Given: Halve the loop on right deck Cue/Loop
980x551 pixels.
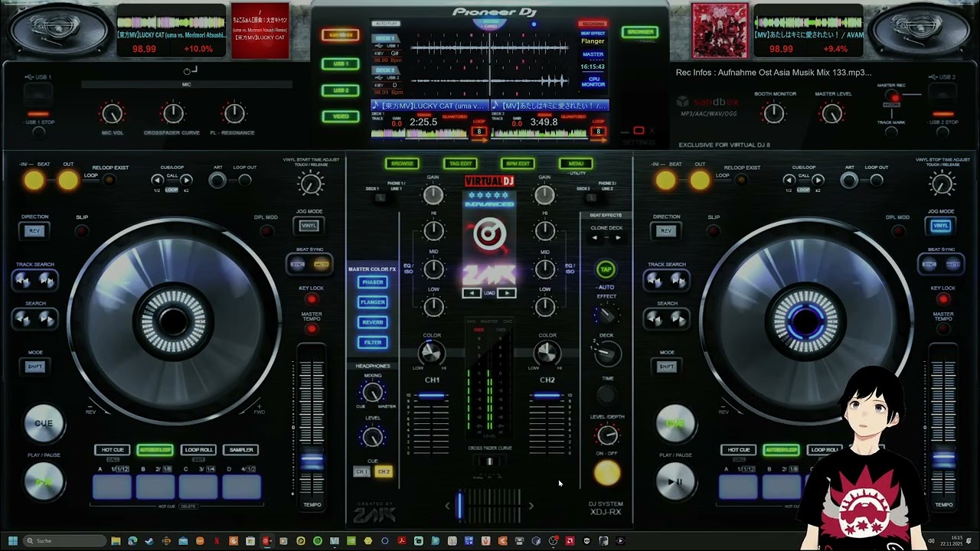Looking at the screenshot, I should (x=789, y=180).
